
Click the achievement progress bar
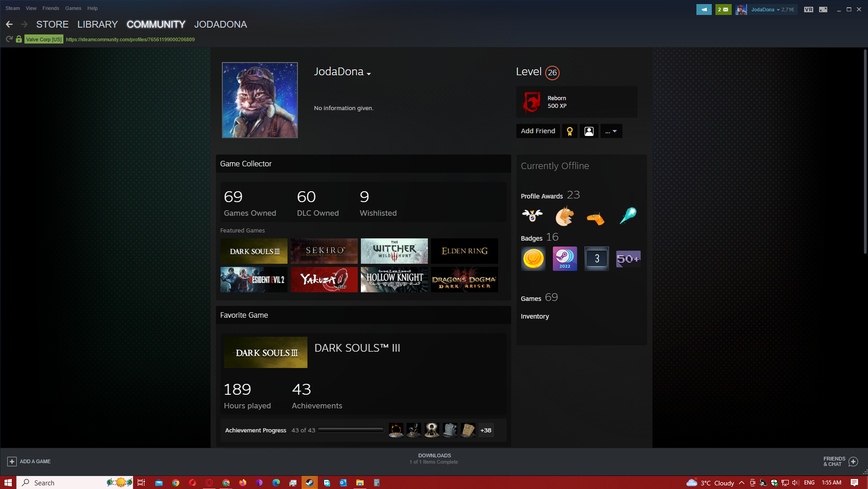click(351, 430)
